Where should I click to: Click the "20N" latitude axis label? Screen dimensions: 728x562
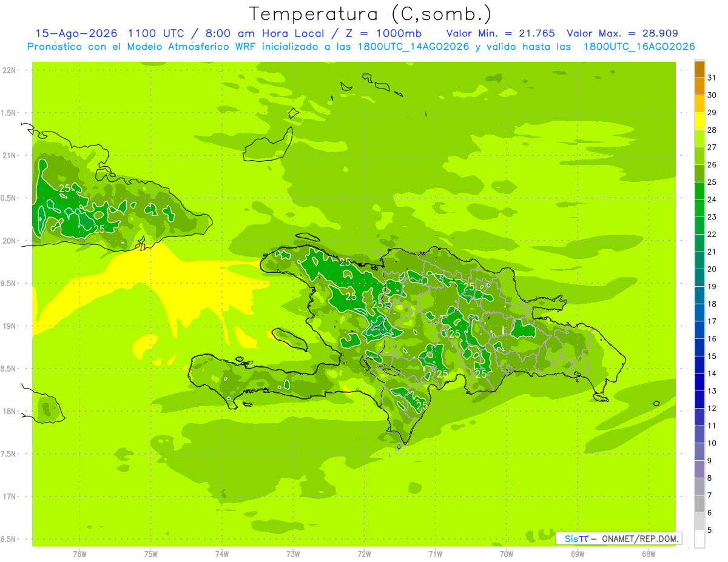(x=9, y=241)
